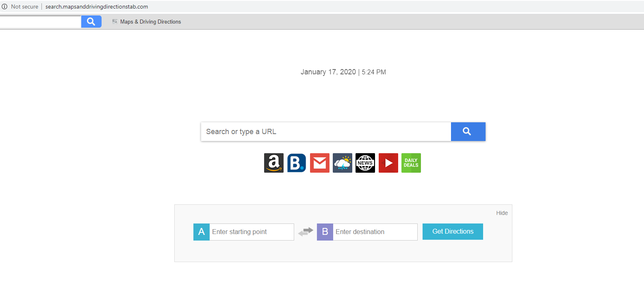Click the 'Enter starting point' field

point(252,232)
